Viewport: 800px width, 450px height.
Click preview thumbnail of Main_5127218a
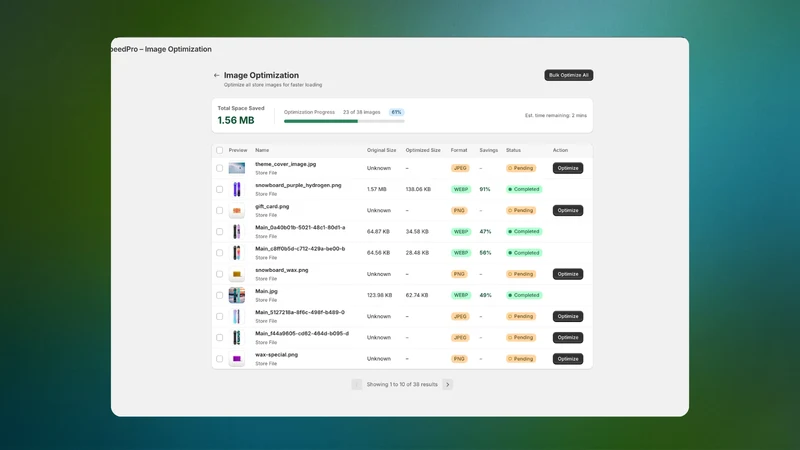pos(237,316)
